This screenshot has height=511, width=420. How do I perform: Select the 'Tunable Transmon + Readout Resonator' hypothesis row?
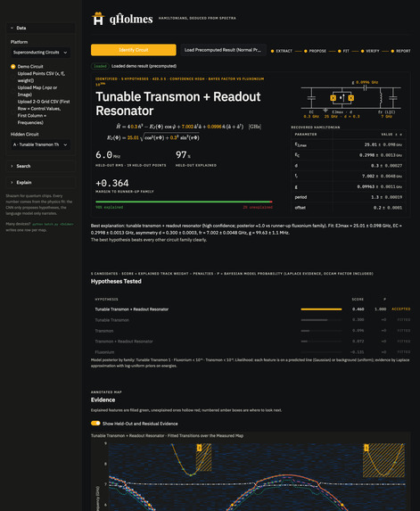point(251,309)
